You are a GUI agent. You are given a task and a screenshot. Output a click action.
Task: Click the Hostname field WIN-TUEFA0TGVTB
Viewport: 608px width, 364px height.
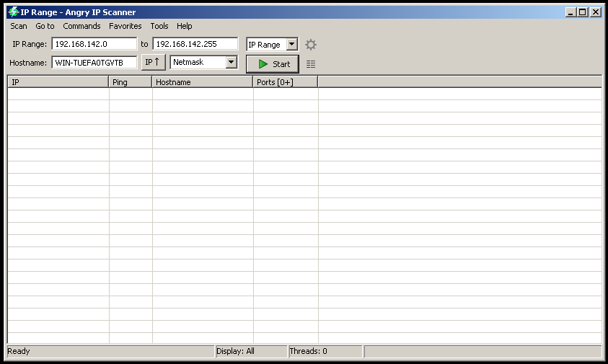94,63
